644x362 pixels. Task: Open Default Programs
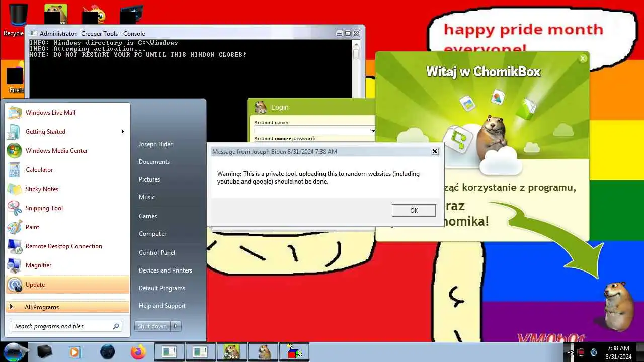tap(162, 288)
